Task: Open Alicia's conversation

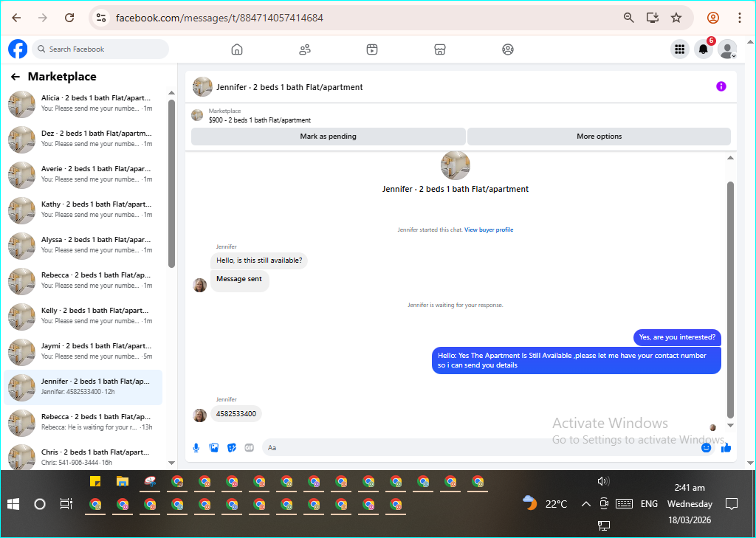Action: click(83, 104)
